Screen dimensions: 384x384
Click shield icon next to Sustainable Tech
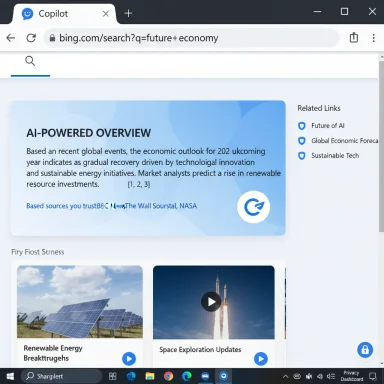302,156
